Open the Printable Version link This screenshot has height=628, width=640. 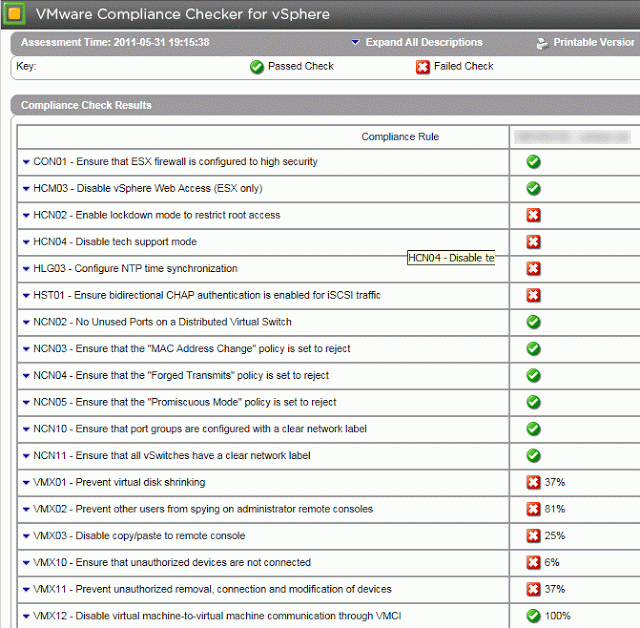[593, 42]
